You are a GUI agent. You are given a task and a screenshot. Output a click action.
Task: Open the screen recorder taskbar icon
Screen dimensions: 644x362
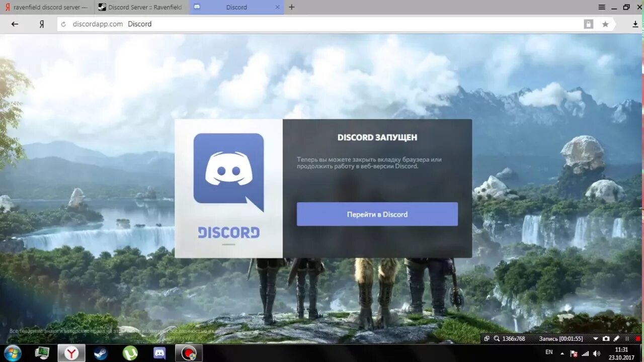pos(189,353)
